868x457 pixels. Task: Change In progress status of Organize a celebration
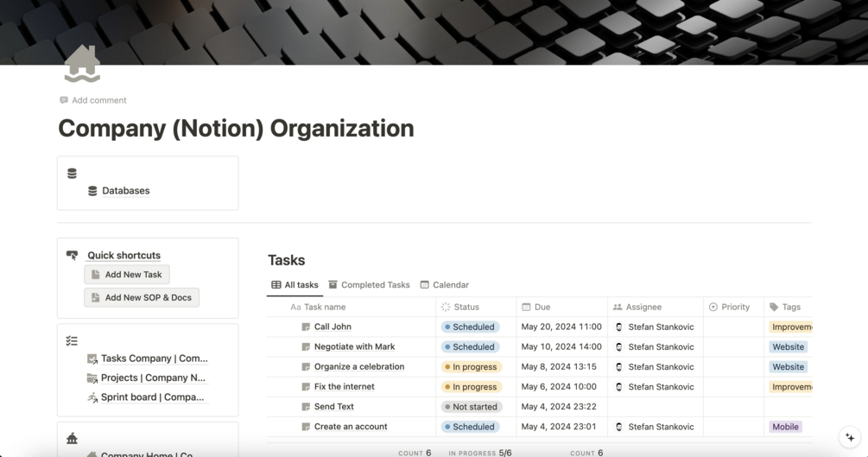pos(472,367)
